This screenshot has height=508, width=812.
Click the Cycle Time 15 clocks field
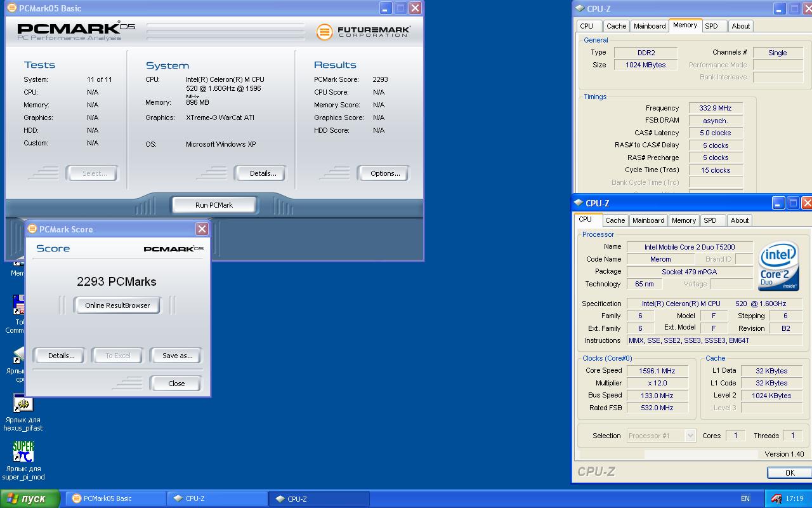click(x=716, y=170)
